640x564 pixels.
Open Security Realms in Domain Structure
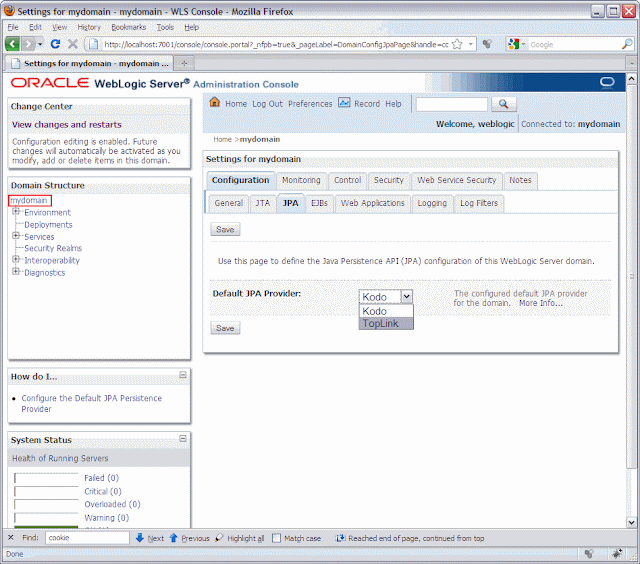point(53,248)
